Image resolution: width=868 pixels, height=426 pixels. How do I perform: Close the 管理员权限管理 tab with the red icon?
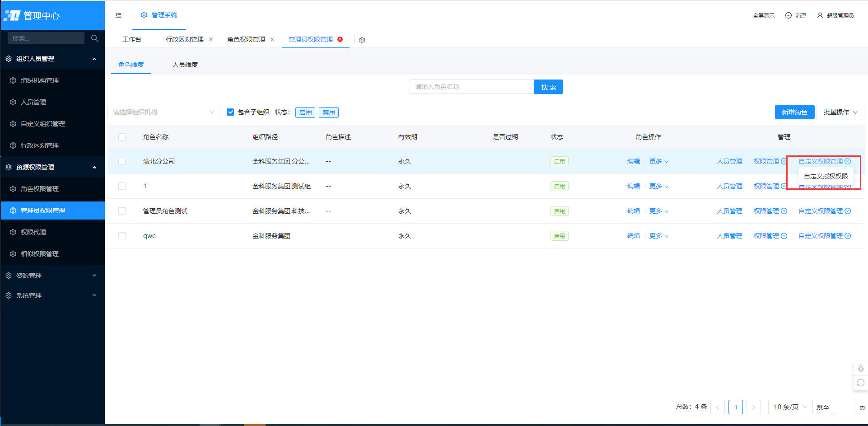click(340, 39)
